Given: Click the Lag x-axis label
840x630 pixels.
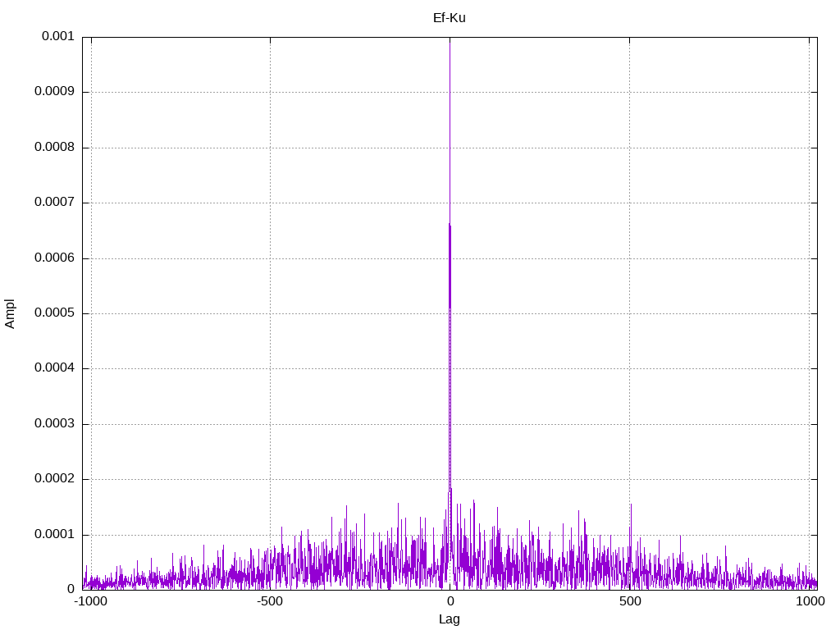Looking at the screenshot, I should pyautogui.click(x=449, y=619).
